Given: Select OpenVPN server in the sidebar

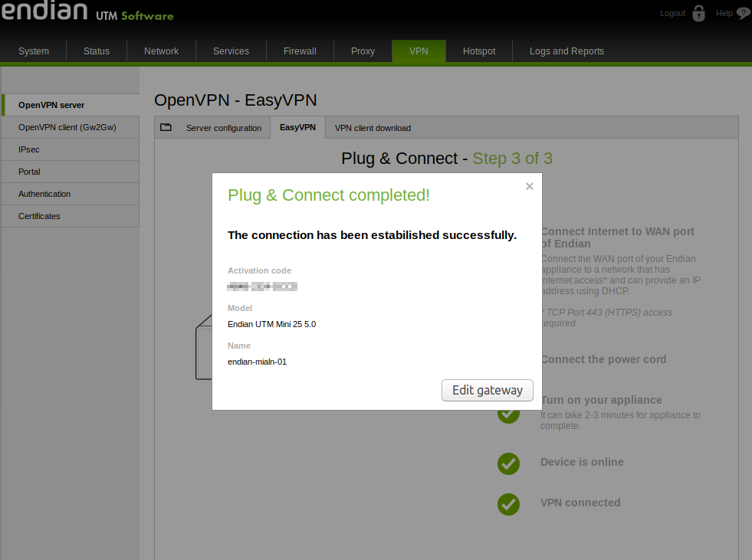Looking at the screenshot, I should click(x=71, y=105).
